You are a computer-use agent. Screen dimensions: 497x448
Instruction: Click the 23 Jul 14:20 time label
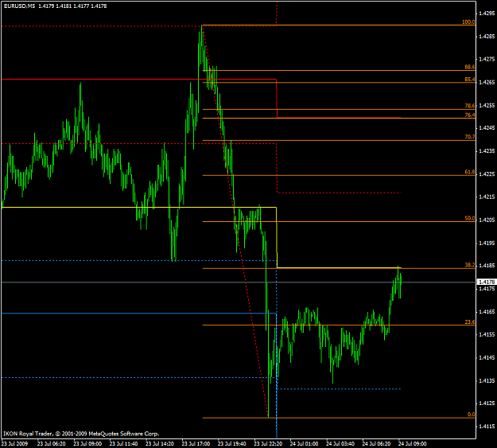[x=160, y=443]
